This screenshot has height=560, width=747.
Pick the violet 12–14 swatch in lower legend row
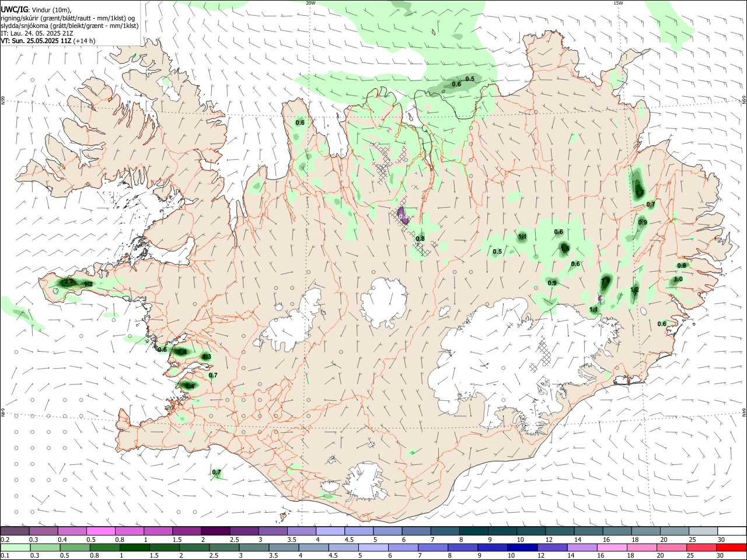click(x=552, y=547)
